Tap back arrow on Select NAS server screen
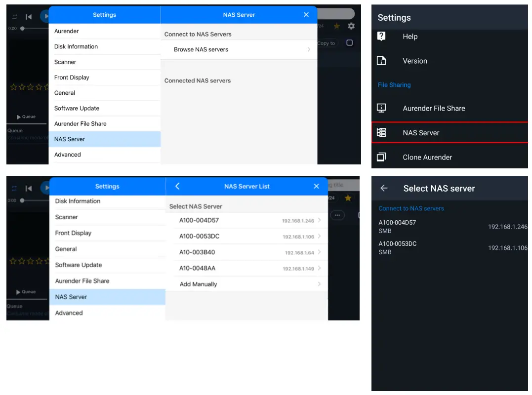The height and width of the screenshot is (395, 532). pos(384,188)
